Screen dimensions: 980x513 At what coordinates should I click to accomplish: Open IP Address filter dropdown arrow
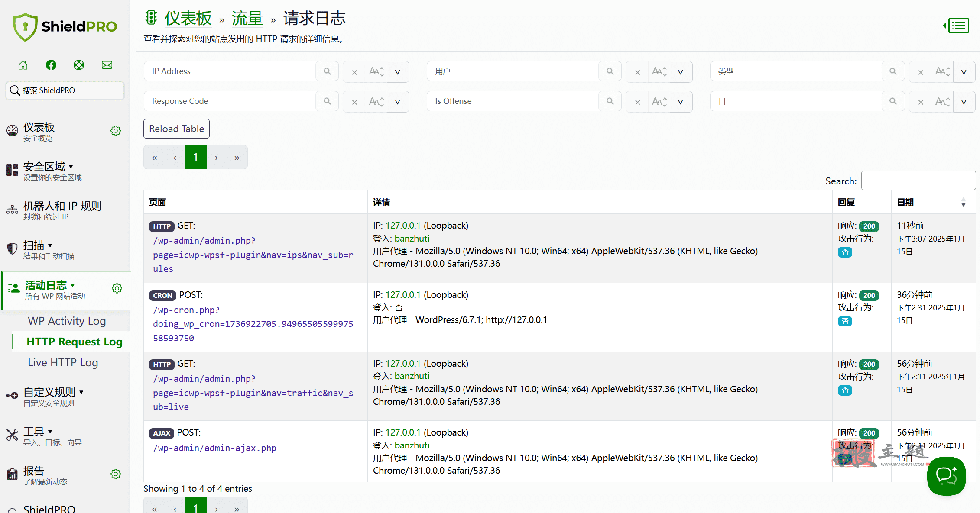(x=398, y=72)
